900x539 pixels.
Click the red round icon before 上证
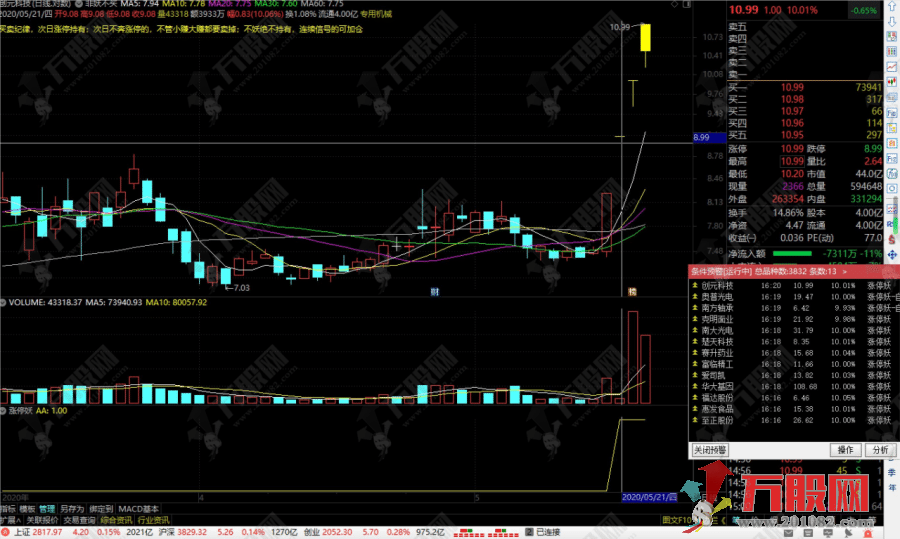tap(5, 533)
